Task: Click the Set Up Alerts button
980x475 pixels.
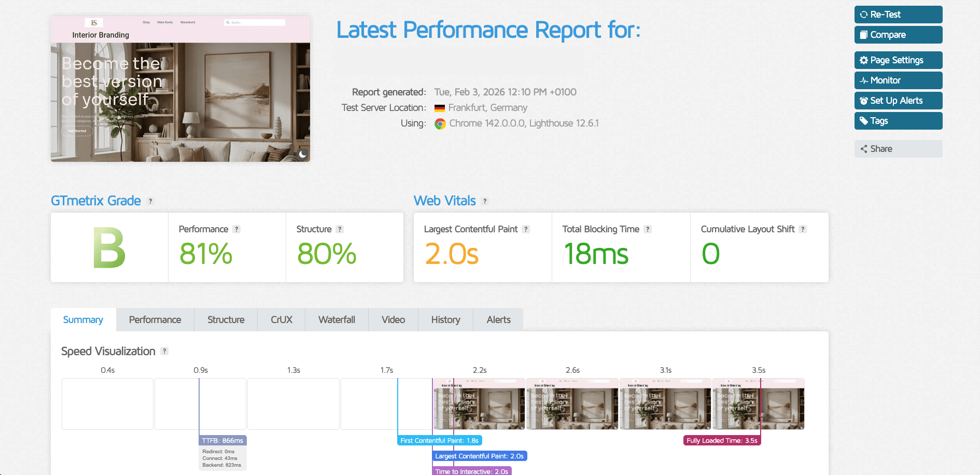Action: [898, 101]
